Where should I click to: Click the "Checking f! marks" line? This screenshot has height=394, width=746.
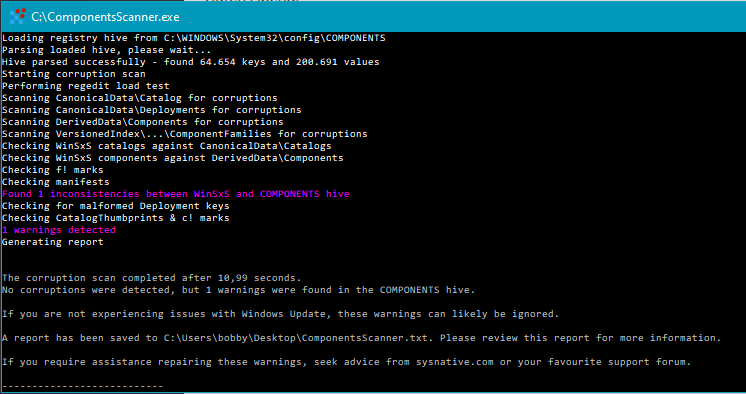click(53, 170)
